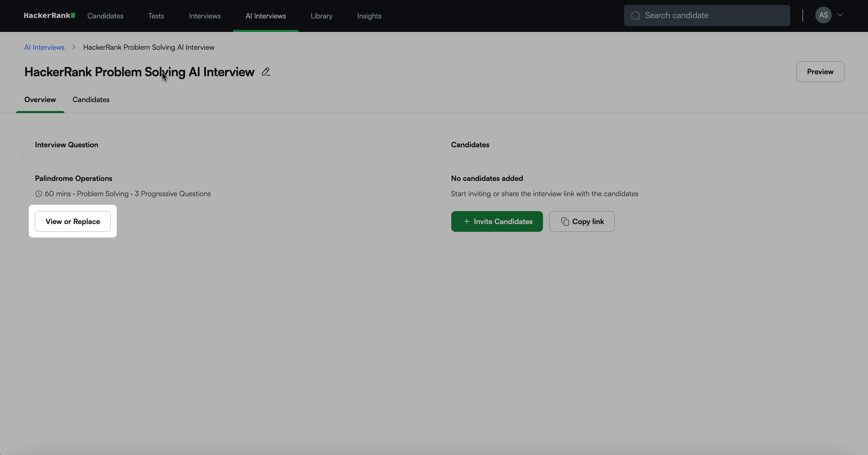Edit the interview title with pencil icon
The height and width of the screenshot is (455, 868).
pos(266,72)
